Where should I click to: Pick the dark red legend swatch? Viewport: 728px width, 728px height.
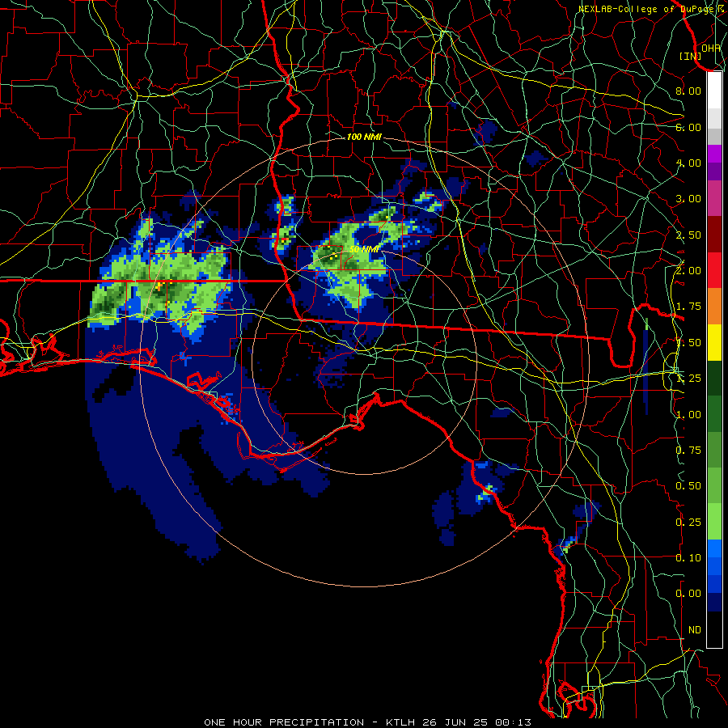point(714,235)
